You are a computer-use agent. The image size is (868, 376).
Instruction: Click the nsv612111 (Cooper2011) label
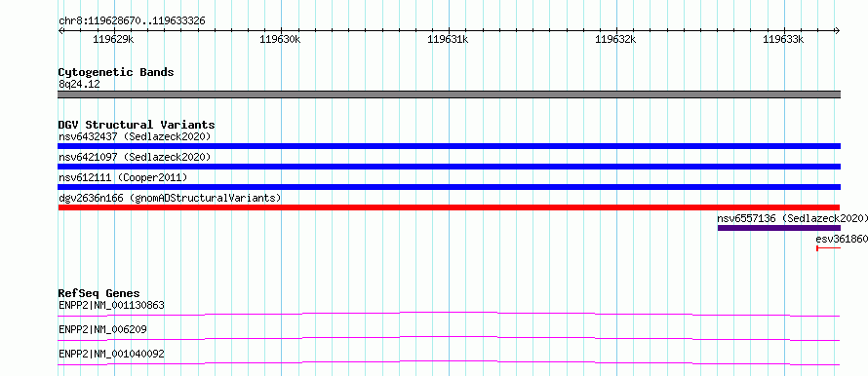click(123, 177)
